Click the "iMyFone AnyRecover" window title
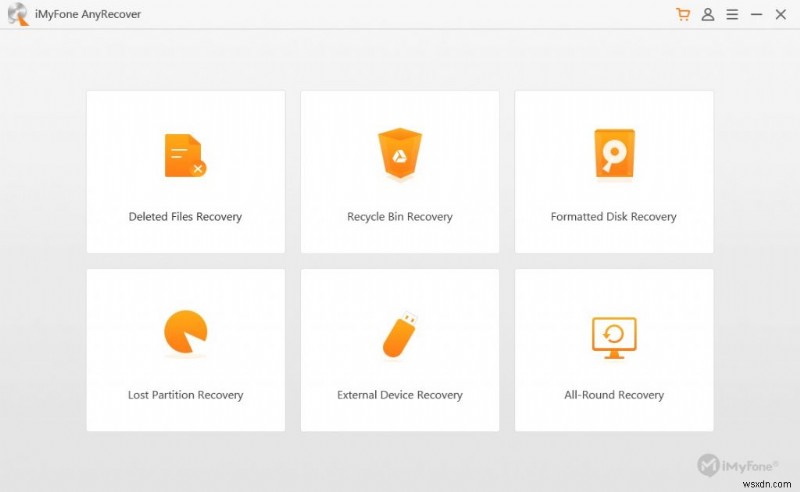 tap(88, 14)
